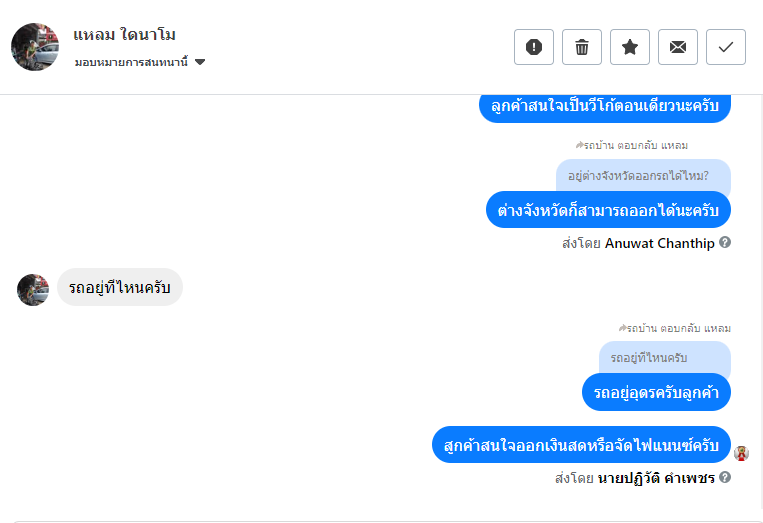This screenshot has height=523, width=763.
Task: Click the customer name แหลม ใดนาโม
Action: 125,35
